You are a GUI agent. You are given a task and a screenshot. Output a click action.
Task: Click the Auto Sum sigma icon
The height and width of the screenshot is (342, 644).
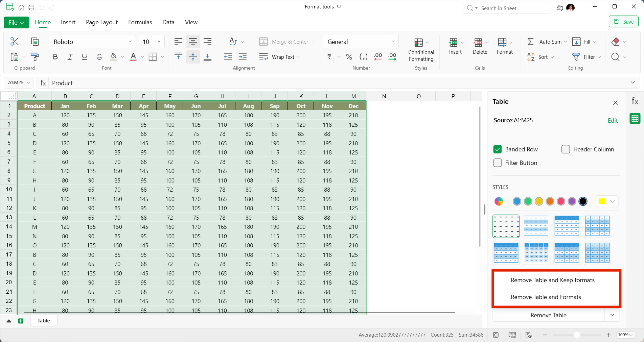(x=531, y=42)
